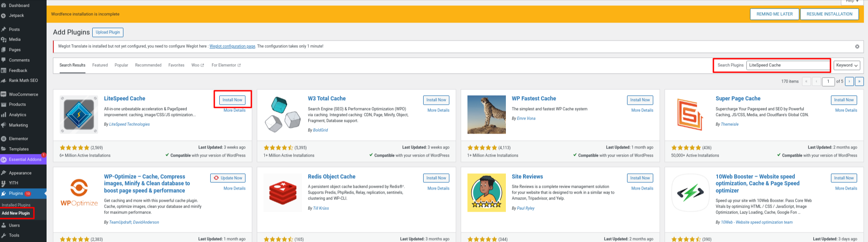Click the Redis Object Cache logo
This screenshot has height=242, width=868.
(283, 193)
